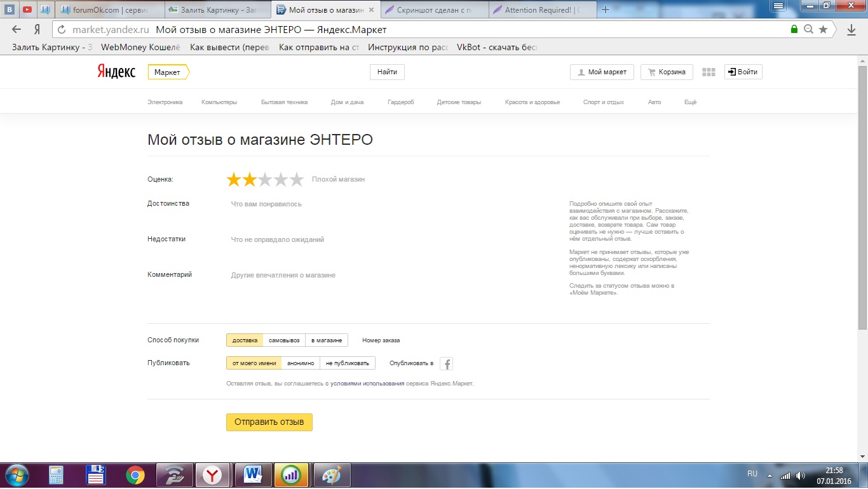This screenshot has width=868, height=489.
Task: Open the Windows Start menu
Action: click(x=16, y=475)
